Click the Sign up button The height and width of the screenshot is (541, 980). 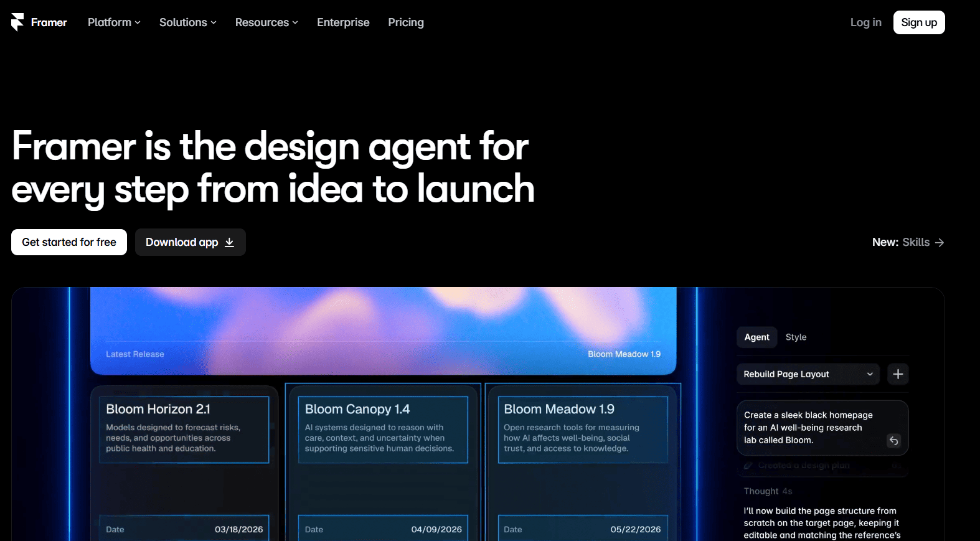(919, 22)
